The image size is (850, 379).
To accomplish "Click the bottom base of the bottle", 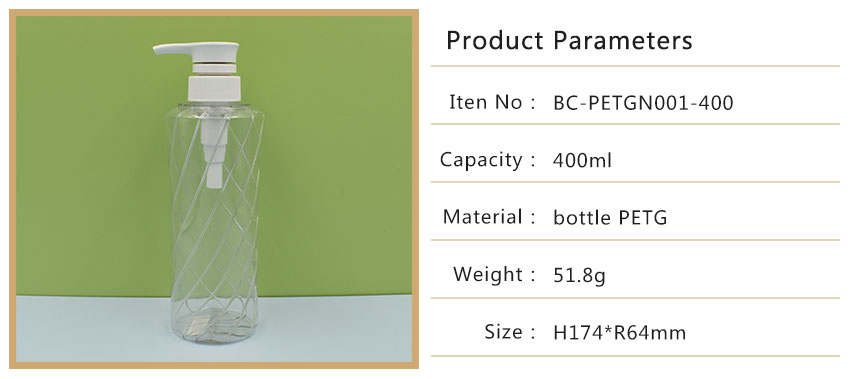I will point(215,329).
